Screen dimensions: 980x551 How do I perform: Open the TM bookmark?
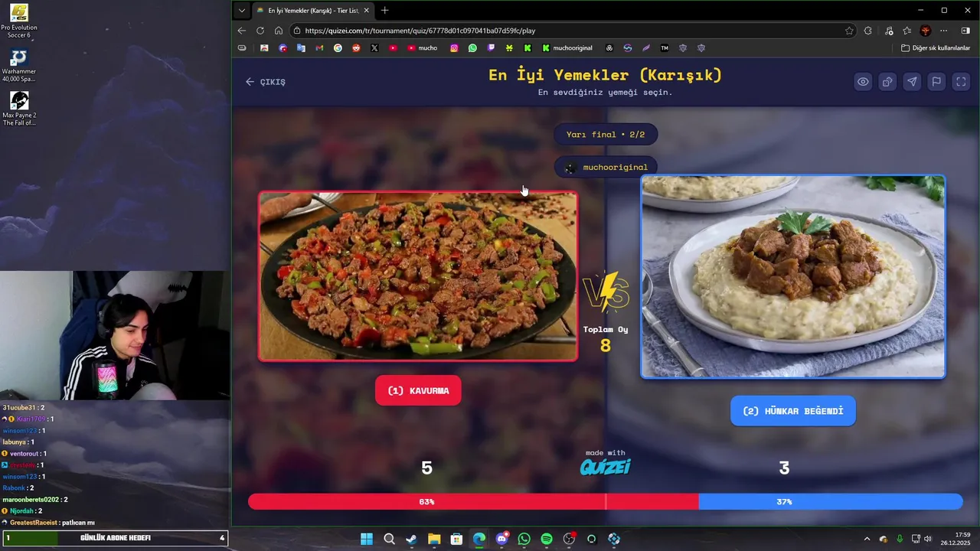point(665,48)
